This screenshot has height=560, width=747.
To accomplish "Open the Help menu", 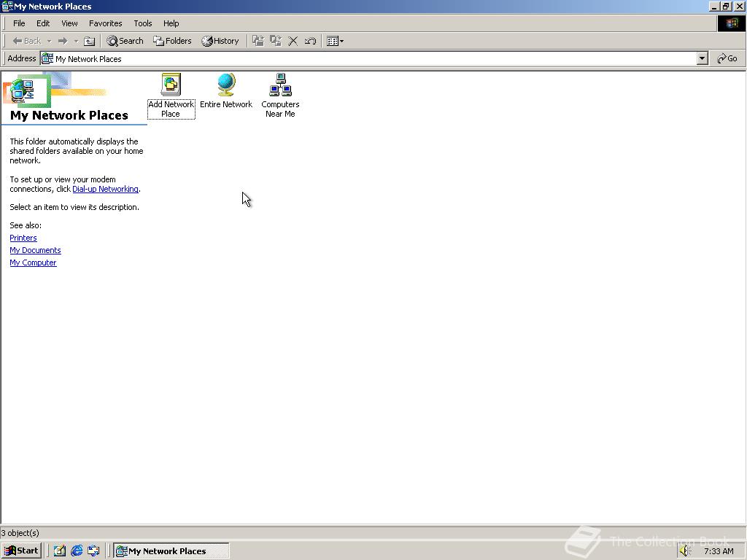I will [x=171, y=23].
